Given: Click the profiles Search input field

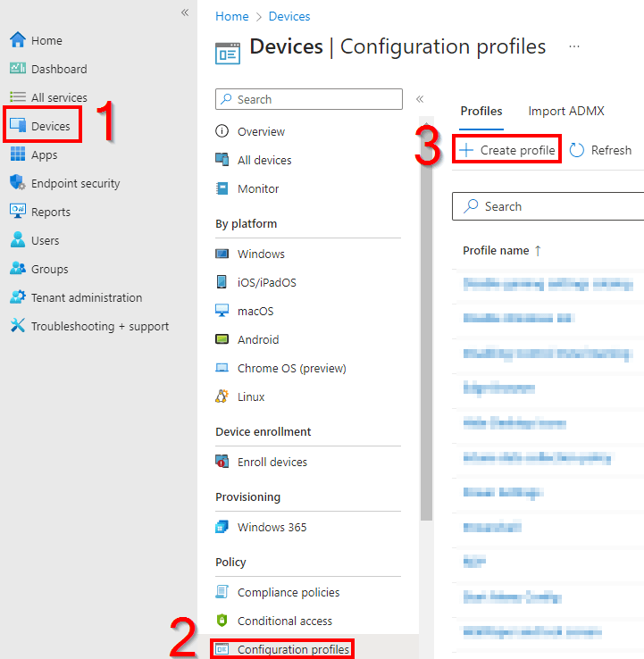Looking at the screenshot, I should pos(554,206).
